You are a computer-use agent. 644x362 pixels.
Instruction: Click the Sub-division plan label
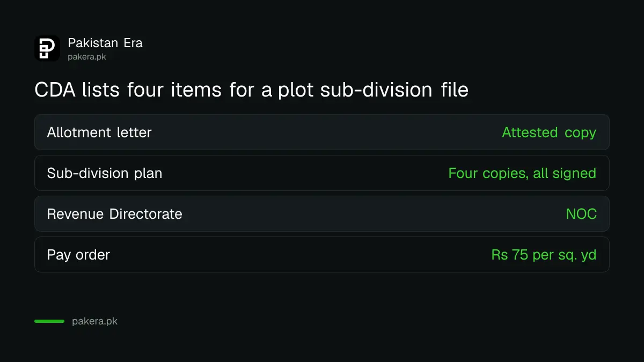[x=105, y=173]
